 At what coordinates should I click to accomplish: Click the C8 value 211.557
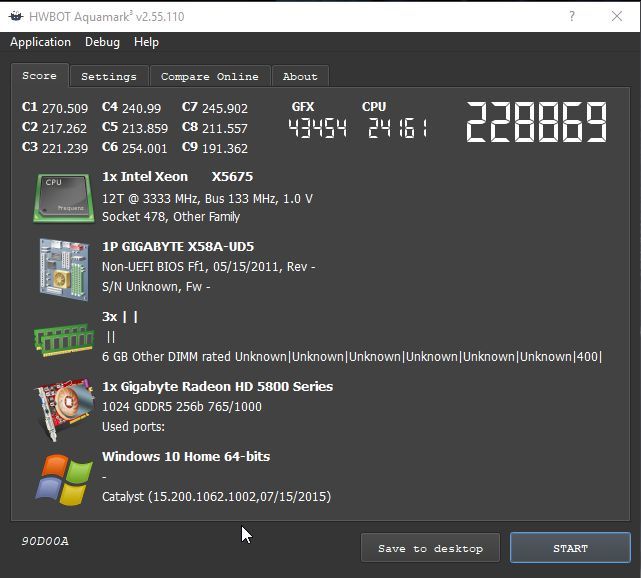(x=225, y=128)
